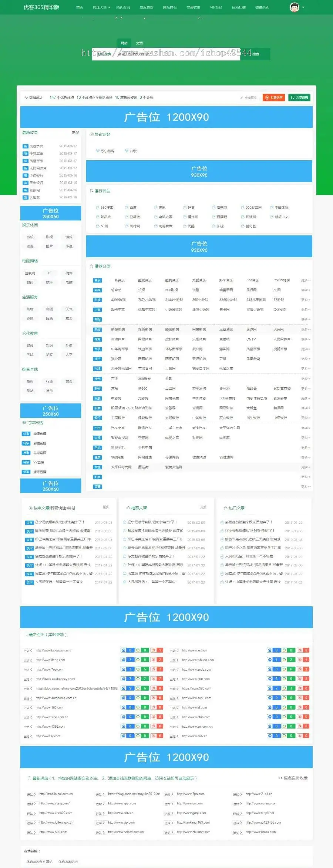Open the dropdown arrow beside the avatar
The image size is (333, 868).
(303, 7)
